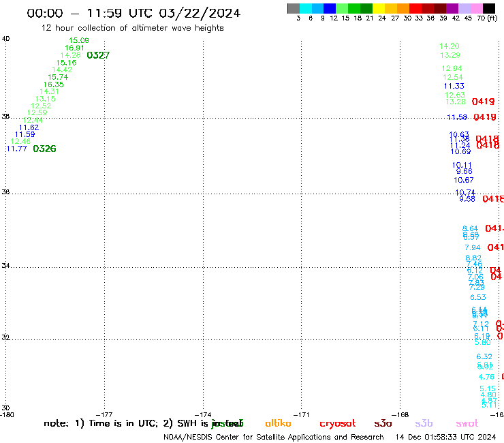This screenshot has height=443, width=504.
Task: Click the cryosat reading '13.29'
Action: (450, 55)
